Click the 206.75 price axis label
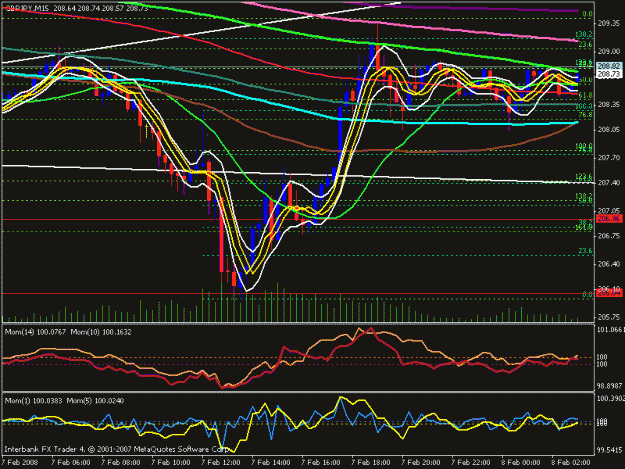Image resolution: width=625 pixels, height=469 pixels. 609,236
